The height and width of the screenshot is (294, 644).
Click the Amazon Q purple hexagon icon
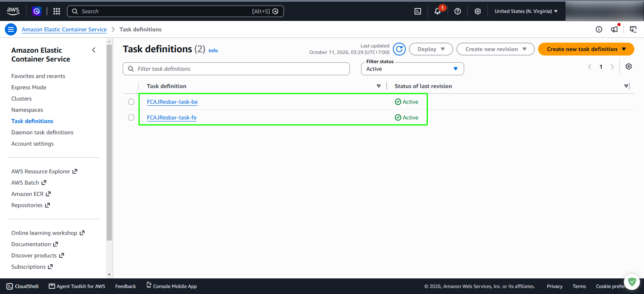(37, 11)
